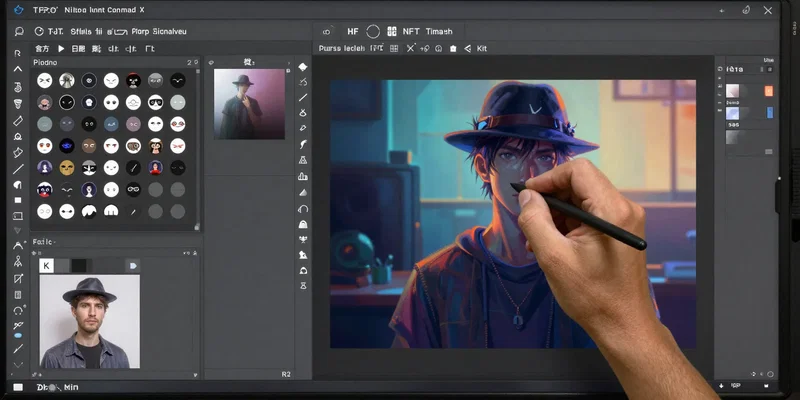Select the solid white square tool
This screenshot has width=800, height=400.
pyautogui.click(x=18, y=200)
